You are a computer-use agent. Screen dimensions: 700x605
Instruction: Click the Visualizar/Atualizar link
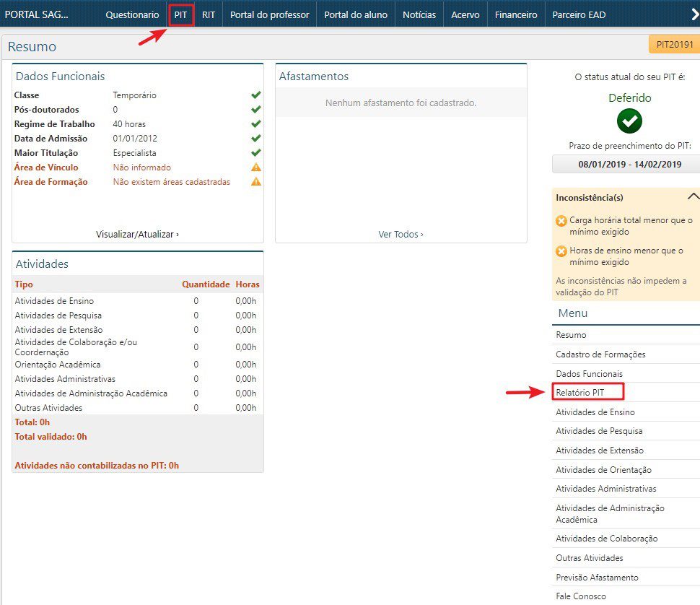(137, 234)
